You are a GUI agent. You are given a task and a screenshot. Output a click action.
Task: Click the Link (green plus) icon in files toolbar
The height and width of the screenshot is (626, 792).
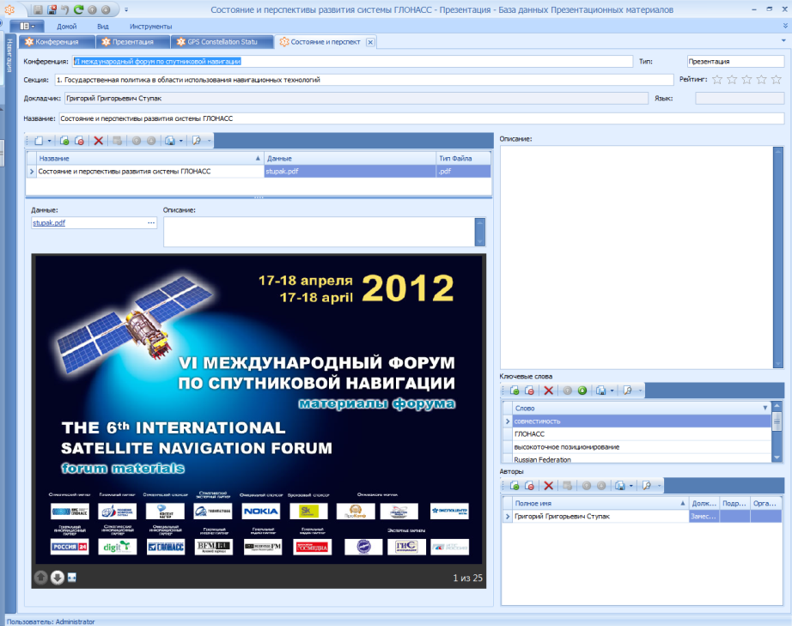(64, 141)
